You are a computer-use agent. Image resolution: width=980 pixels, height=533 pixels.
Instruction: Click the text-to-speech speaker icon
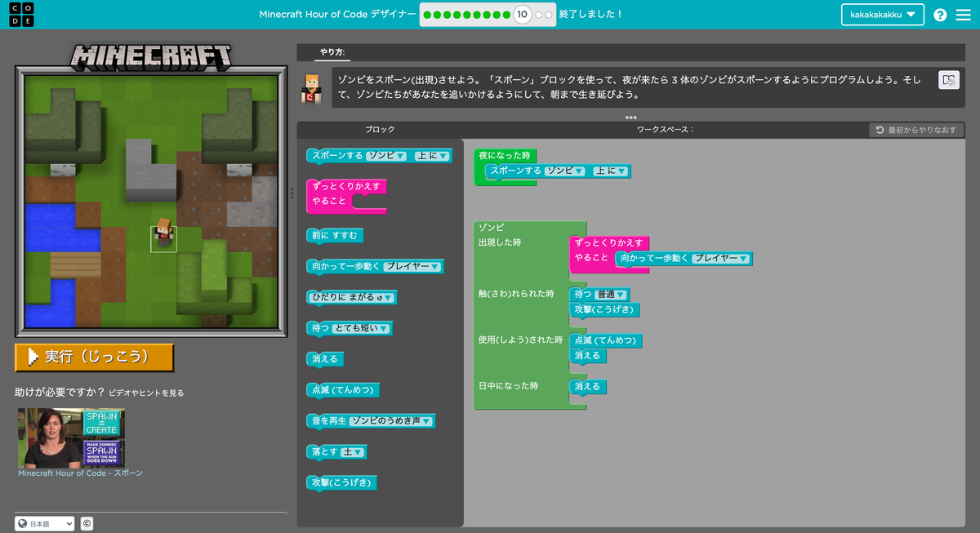(x=948, y=80)
